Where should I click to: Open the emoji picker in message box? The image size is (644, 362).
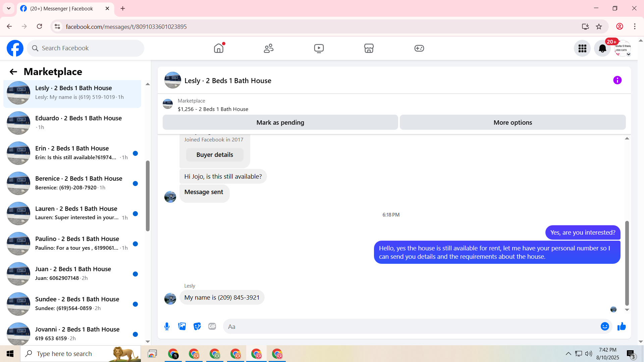click(605, 326)
